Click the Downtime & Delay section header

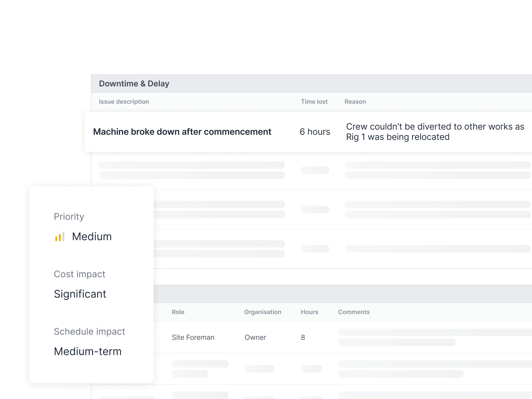[312, 83]
